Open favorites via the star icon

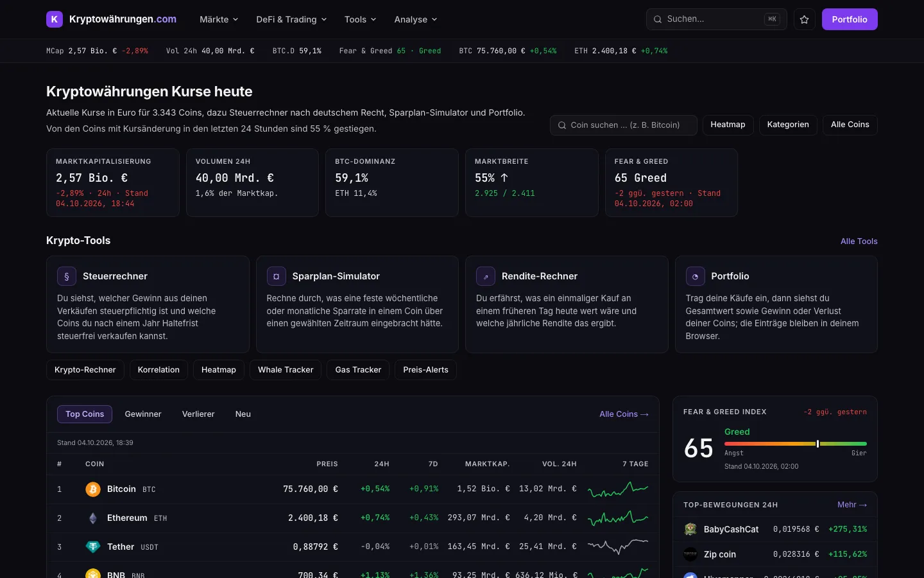click(x=805, y=19)
